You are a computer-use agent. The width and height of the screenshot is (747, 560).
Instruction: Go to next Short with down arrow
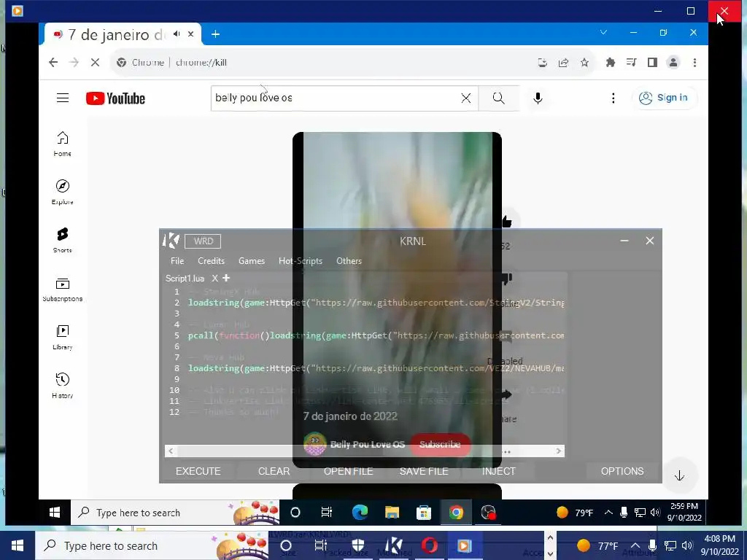click(x=679, y=475)
